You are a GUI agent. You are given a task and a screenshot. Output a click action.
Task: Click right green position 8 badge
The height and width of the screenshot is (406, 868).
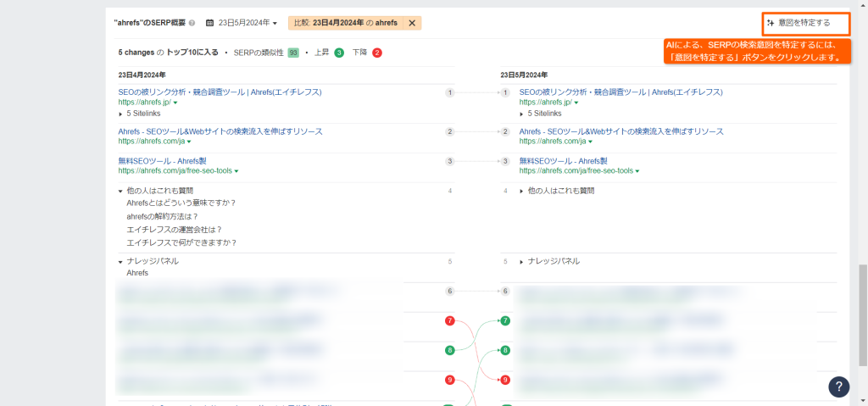pyautogui.click(x=505, y=350)
